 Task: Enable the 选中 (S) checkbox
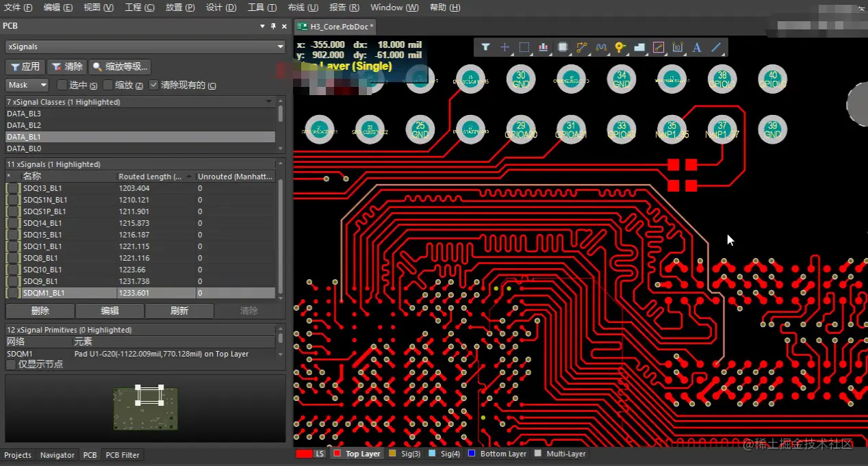point(62,85)
